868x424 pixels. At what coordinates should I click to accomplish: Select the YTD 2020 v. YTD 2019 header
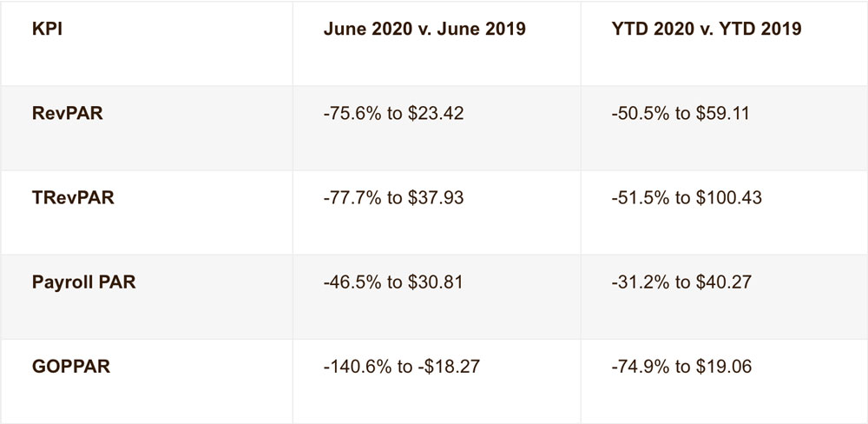[706, 29]
